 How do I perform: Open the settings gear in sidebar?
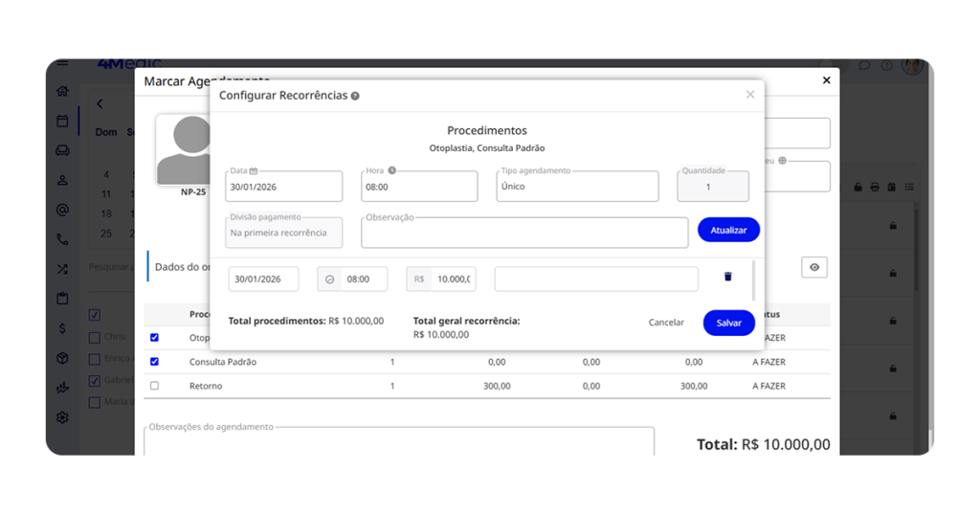62,417
